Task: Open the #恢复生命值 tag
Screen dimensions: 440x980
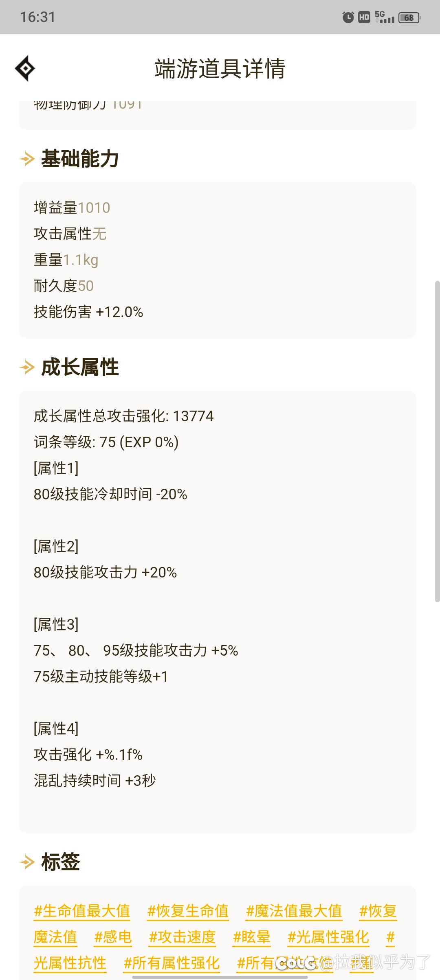Action: pyautogui.click(x=188, y=911)
